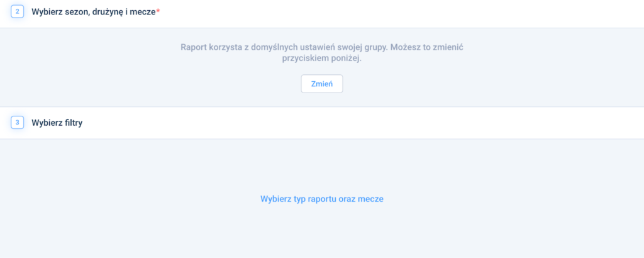Click the word 'Wybierz' in the filters title

[x=45, y=123]
